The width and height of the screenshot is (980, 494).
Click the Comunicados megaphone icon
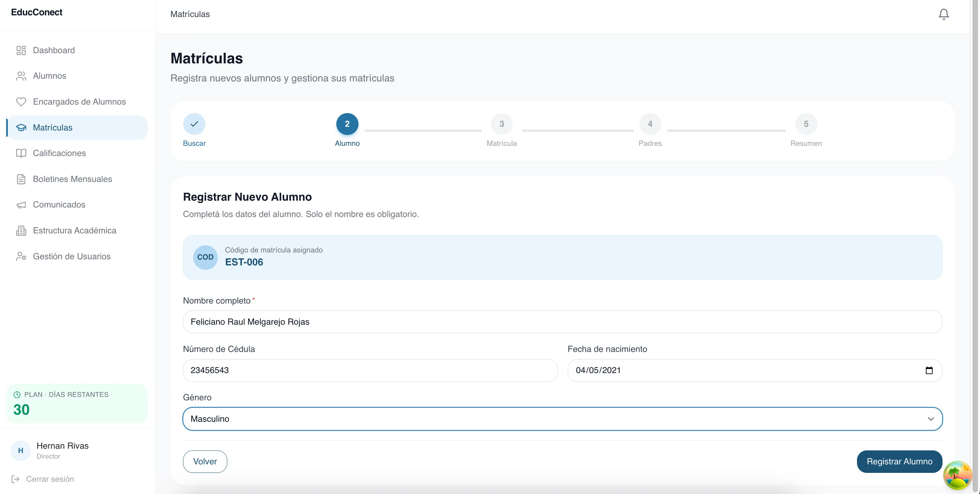coord(21,205)
